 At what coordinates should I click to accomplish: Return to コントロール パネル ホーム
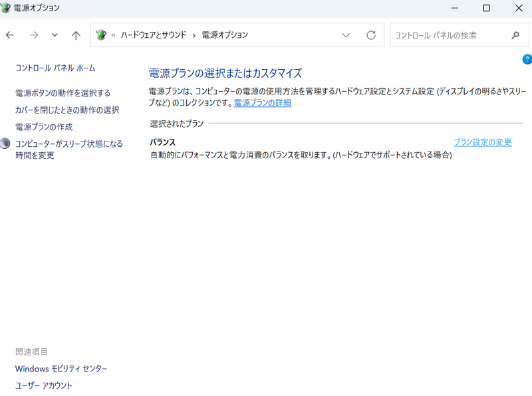pyautogui.click(x=57, y=67)
